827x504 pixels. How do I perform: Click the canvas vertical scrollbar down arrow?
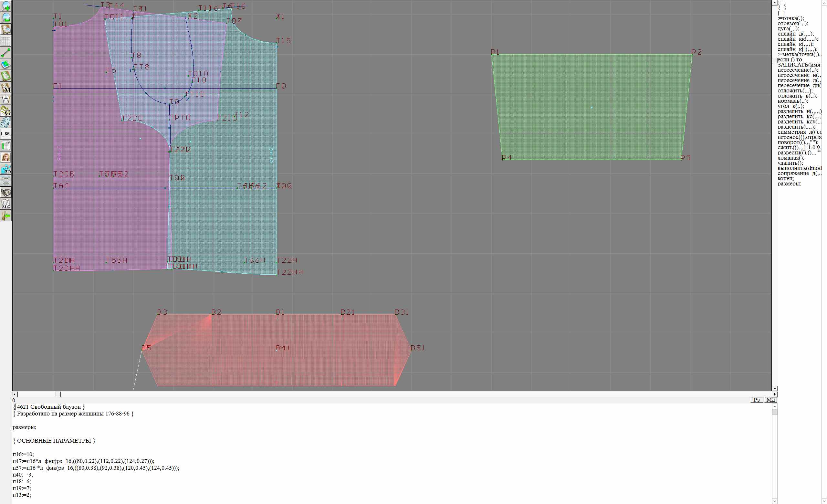pos(775,388)
